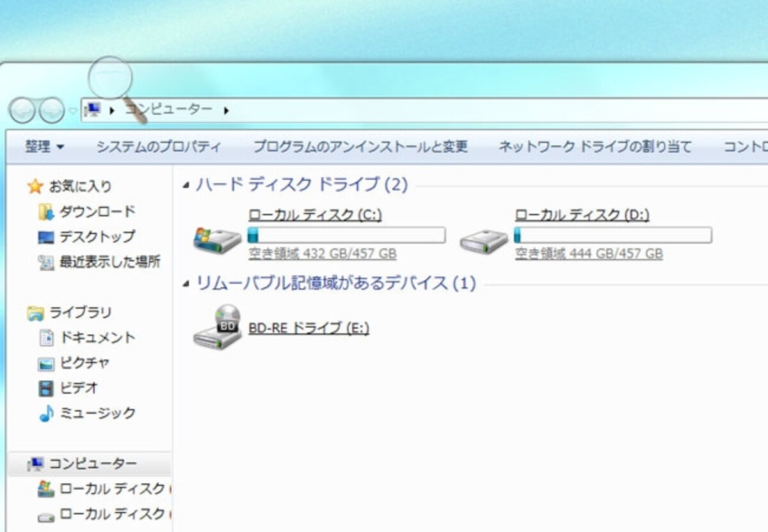Click the ドキュメント library icon

(46, 337)
